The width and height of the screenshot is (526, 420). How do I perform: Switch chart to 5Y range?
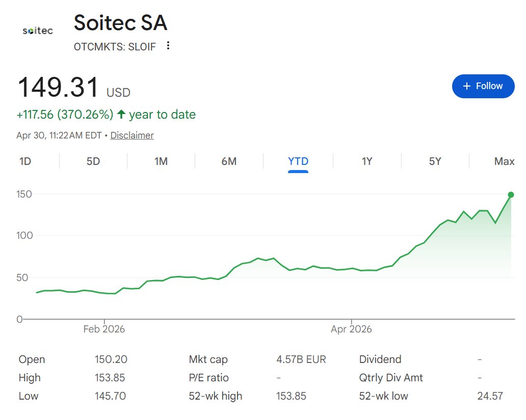click(435, 161)
